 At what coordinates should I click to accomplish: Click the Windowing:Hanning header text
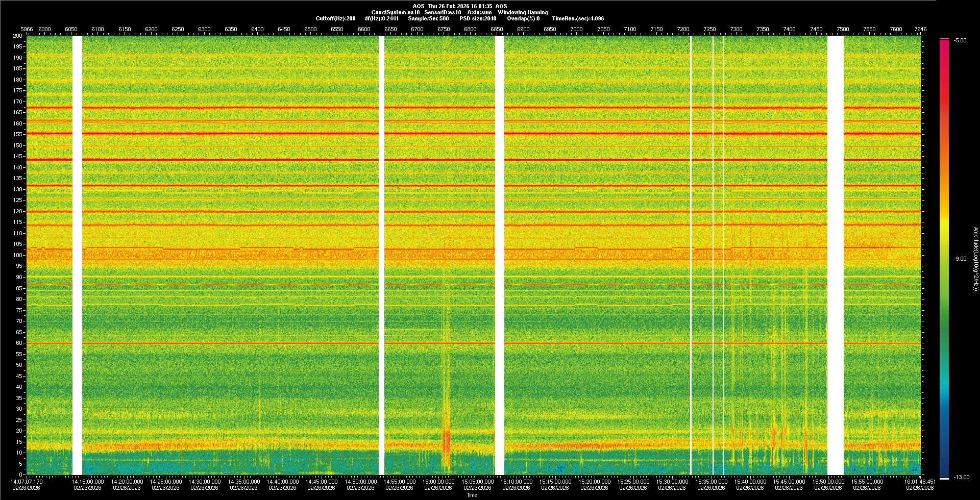point(523,12)
